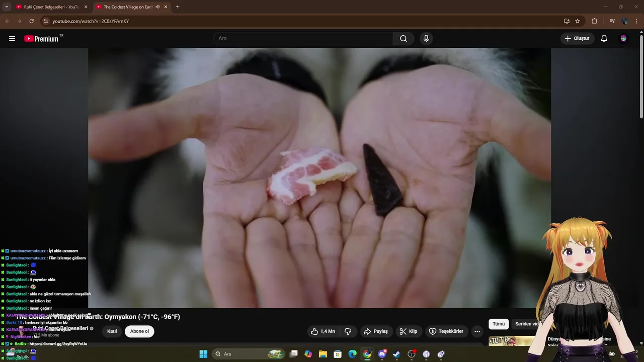Click the Paylaş share button
The height and width of the screenshot is (362, 644).
click(376, 331)
